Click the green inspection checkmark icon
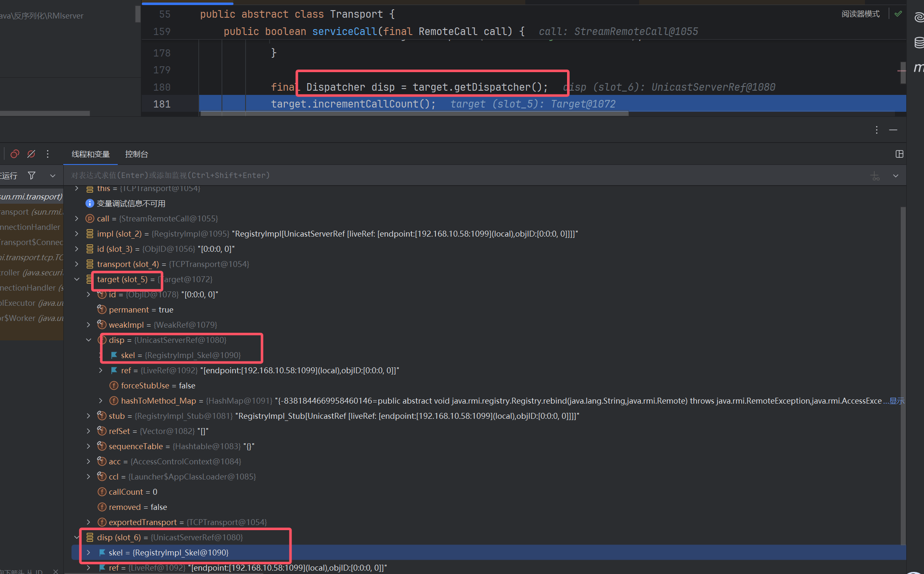The height and width of the screenshot is (574, 924). 898,14
